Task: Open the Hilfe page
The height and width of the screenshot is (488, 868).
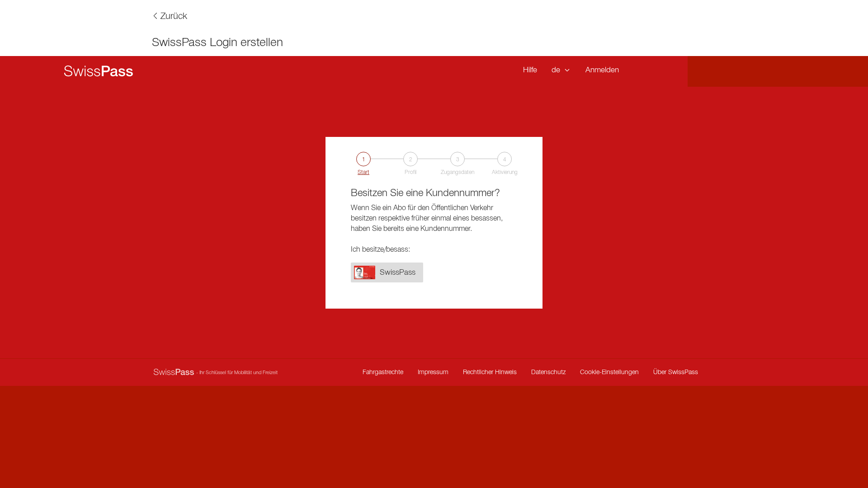Action: pos(530,70)
